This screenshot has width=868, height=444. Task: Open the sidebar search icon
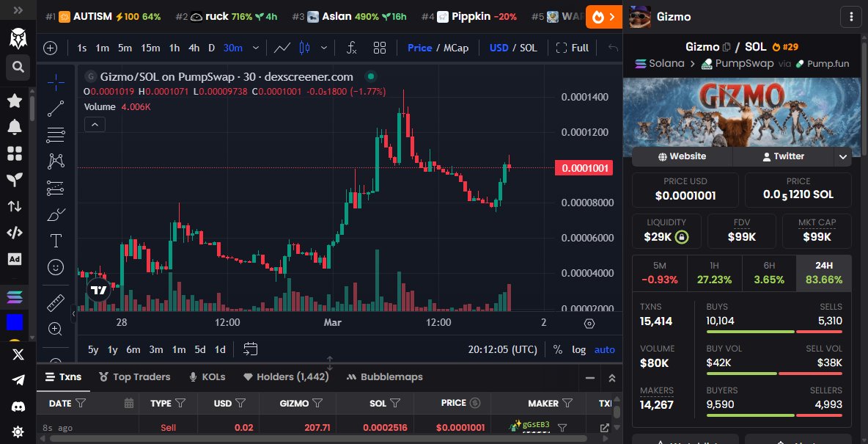coord(18,67)
